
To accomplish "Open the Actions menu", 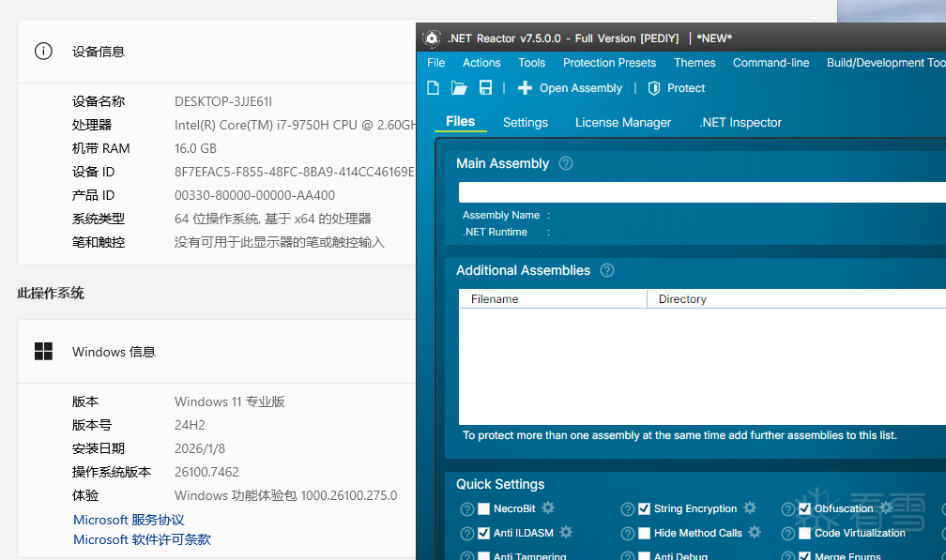I will tap(481, 63).
